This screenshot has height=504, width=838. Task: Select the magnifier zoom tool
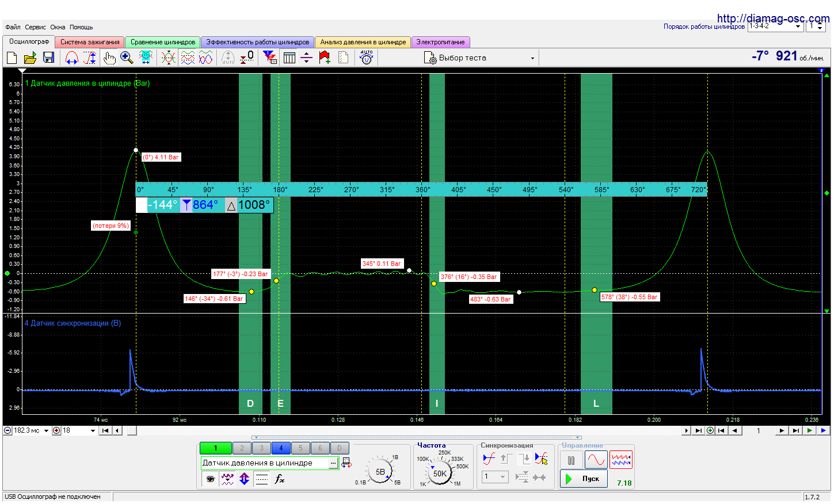127,58
